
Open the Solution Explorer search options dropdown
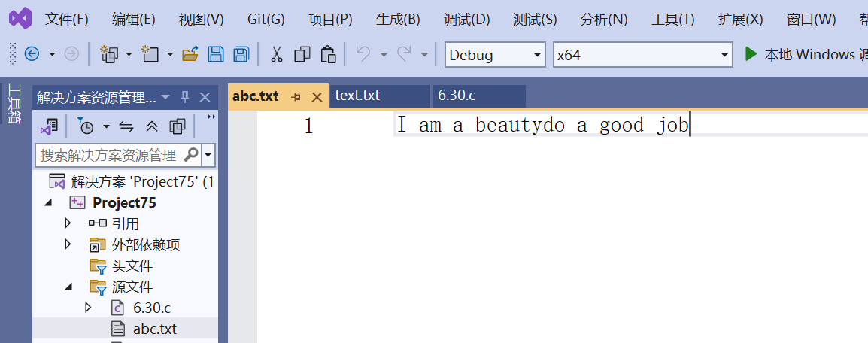point(208,155)
